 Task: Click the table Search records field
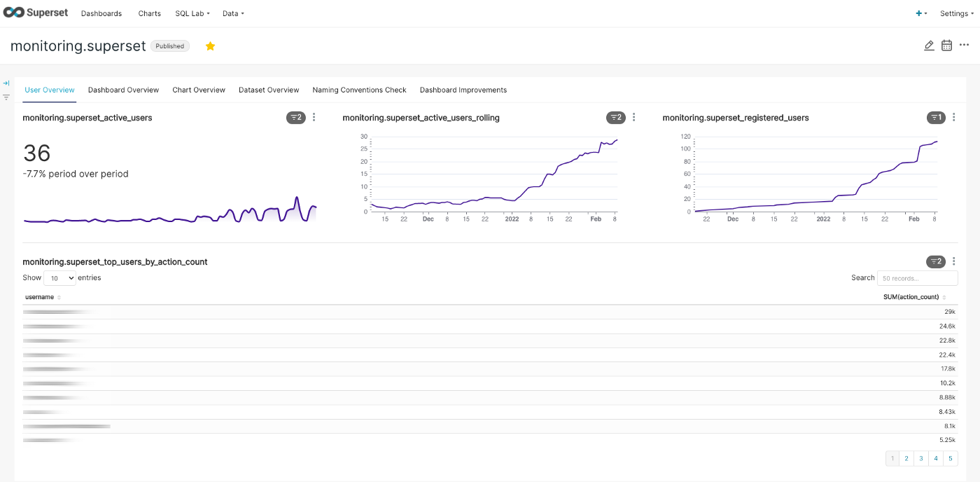(x=917, y=278)
